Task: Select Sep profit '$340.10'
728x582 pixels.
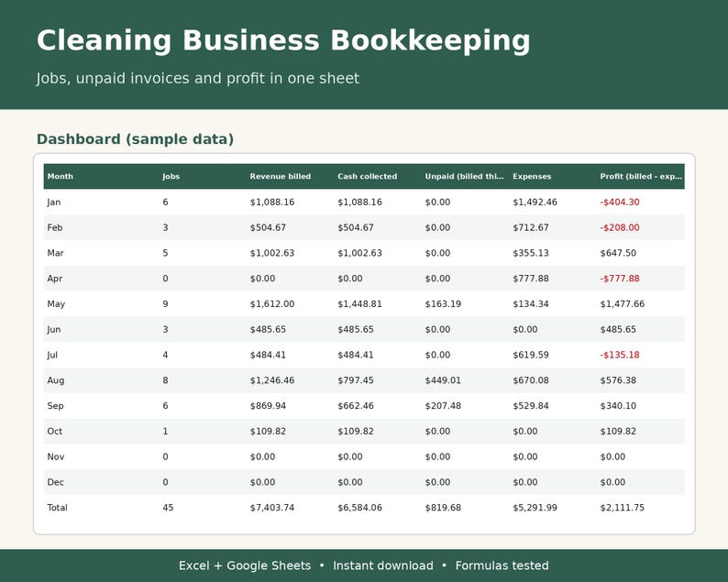Action: [618, 406]
